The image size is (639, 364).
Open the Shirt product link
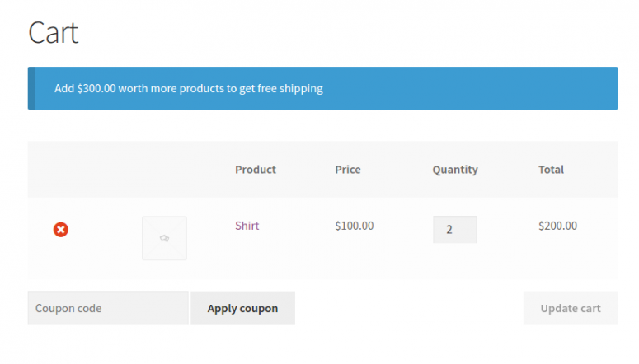point(247,226)
